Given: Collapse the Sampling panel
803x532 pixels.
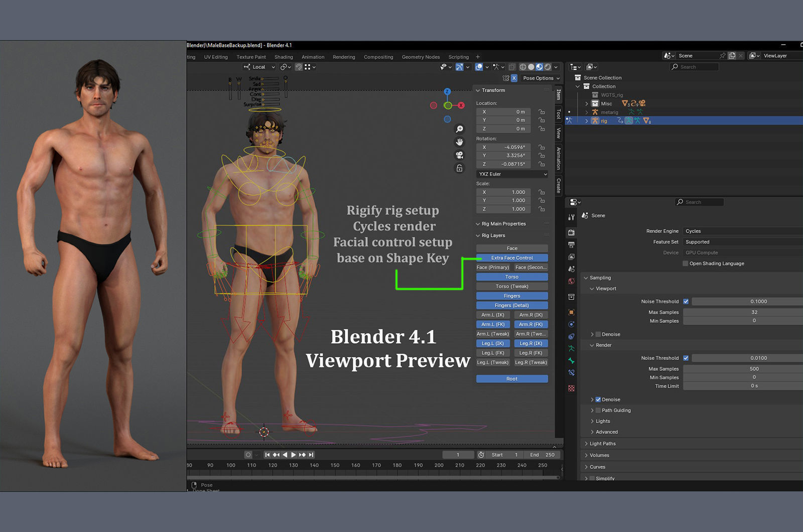Looking at the screenshot, I should click(586, 278).
